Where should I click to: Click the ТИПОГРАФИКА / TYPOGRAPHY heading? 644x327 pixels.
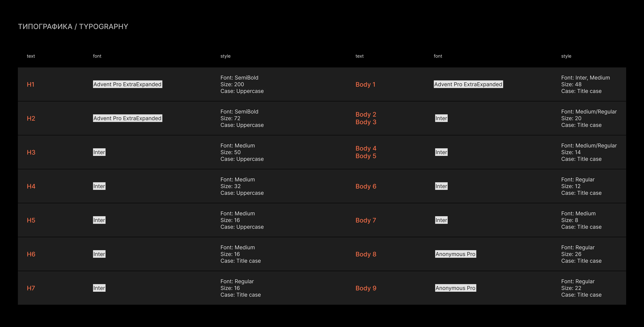coord(73,26)
